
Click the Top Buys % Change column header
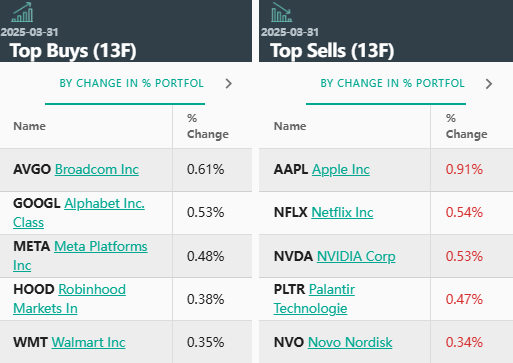(207, 126)
